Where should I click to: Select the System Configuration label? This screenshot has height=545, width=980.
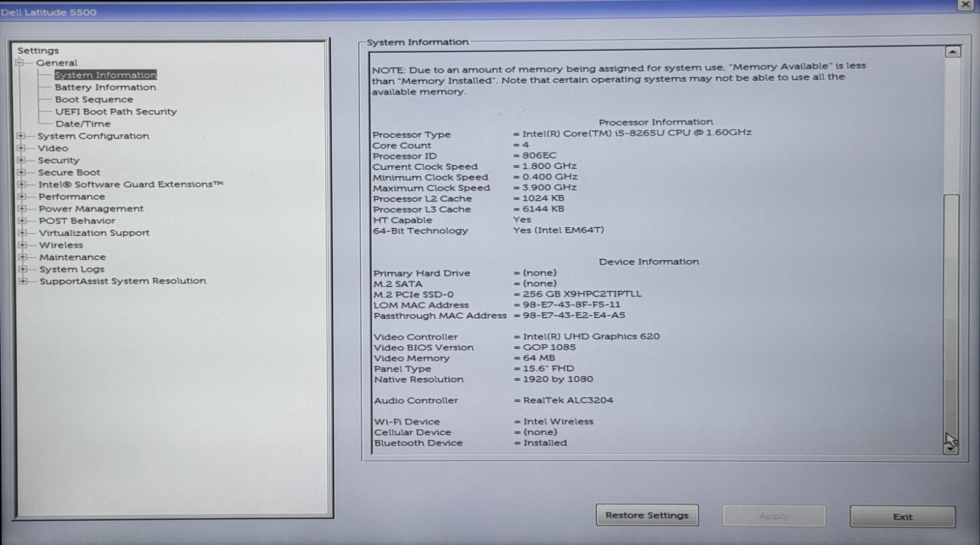93,136
